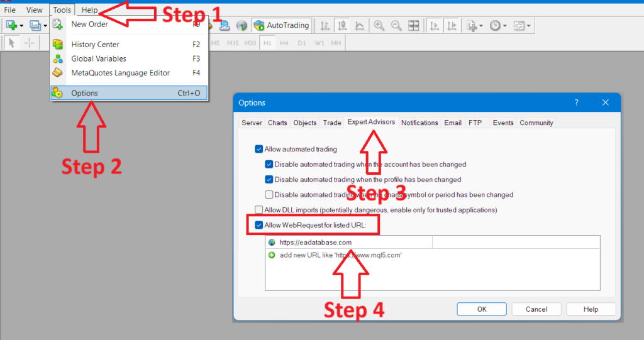The image size is (644, 340).
Task: Toggle disable trading when account changed
Action: pyautogui.click(x=269, y=164)
